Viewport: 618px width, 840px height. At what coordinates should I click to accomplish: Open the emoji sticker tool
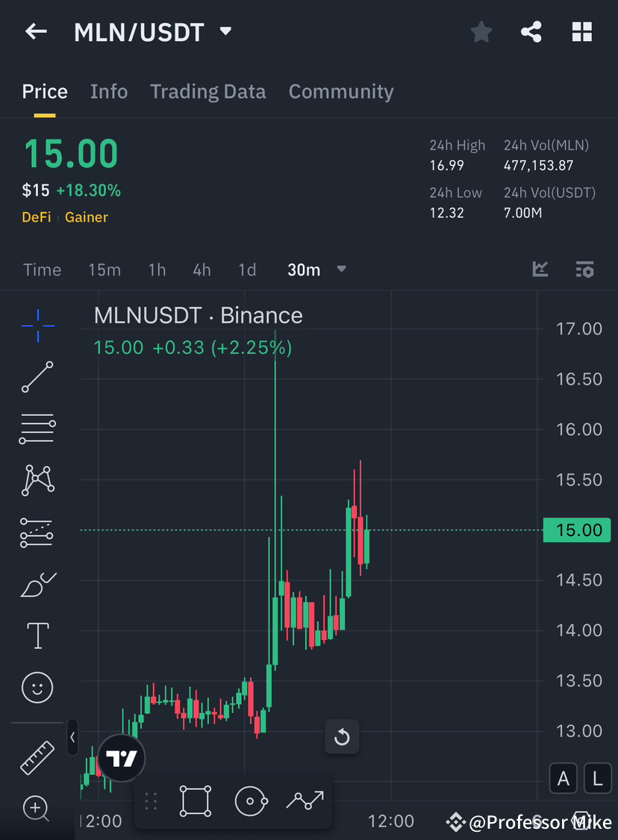pyautogui.click(x=37, y=688)
